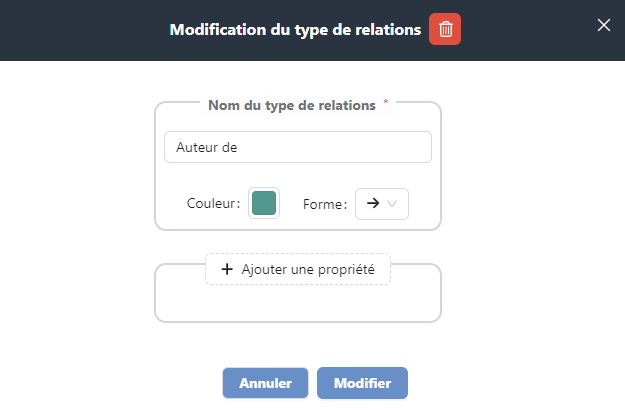This screenshot has height=410, width=625.
Task: Click the red required asterisk marker
Action: click(x=386, y=103)
